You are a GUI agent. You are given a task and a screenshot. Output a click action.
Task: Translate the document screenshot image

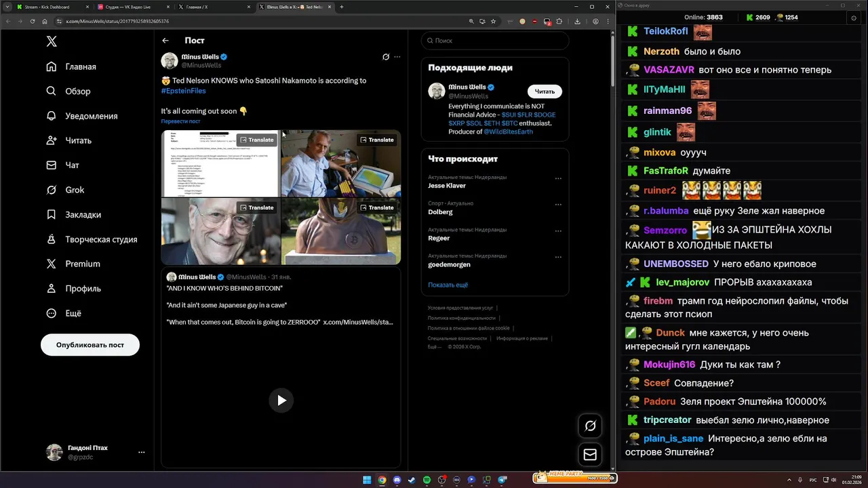(x=256, y=140)
